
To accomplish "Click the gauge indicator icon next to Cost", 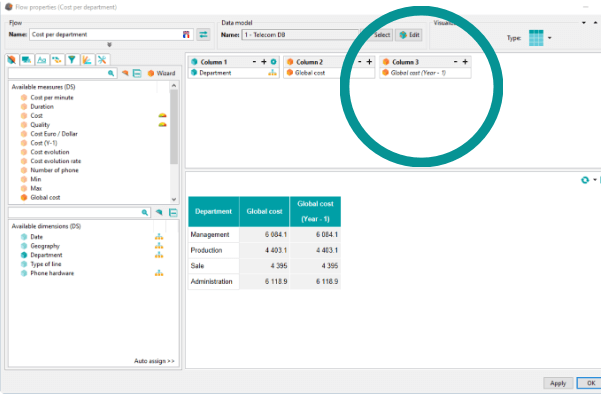I will [x=163, y=116].
